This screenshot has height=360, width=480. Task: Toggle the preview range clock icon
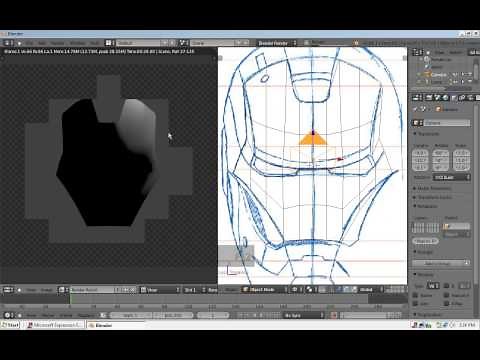(x=104, y=315)
